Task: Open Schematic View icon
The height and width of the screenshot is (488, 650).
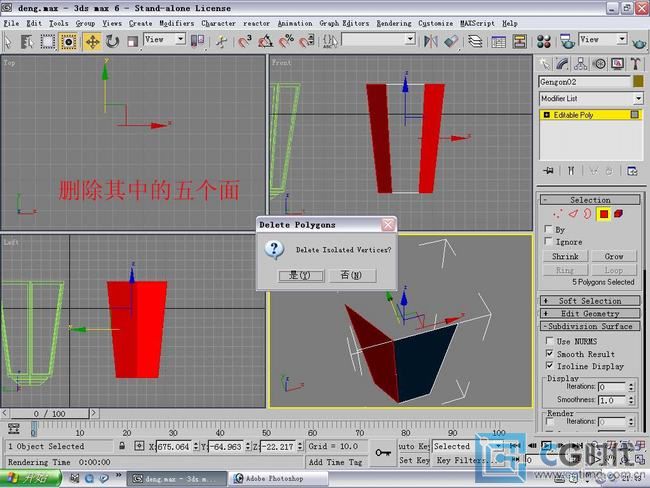Action: pyautogui.click(x=519, y=41)
